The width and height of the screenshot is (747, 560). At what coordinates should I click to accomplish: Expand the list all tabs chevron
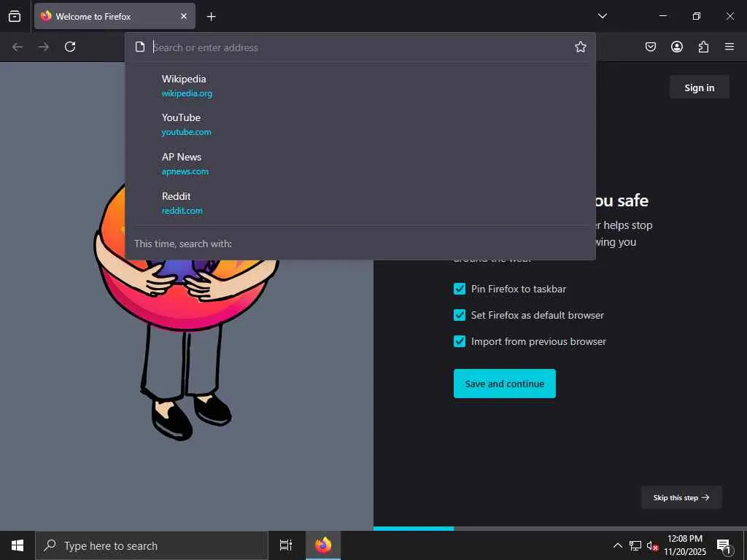pyautogui.click(x=602, y=16)
